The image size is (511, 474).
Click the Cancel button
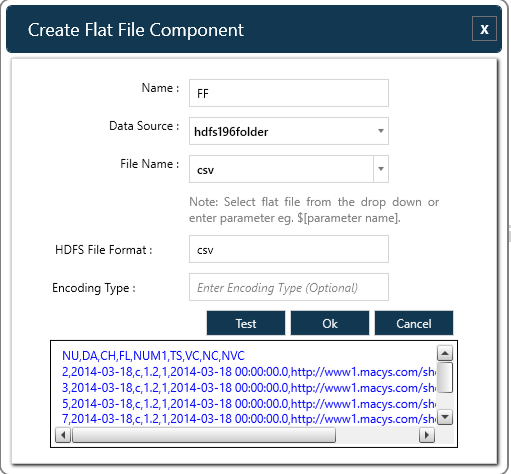(x=414, y=323)
